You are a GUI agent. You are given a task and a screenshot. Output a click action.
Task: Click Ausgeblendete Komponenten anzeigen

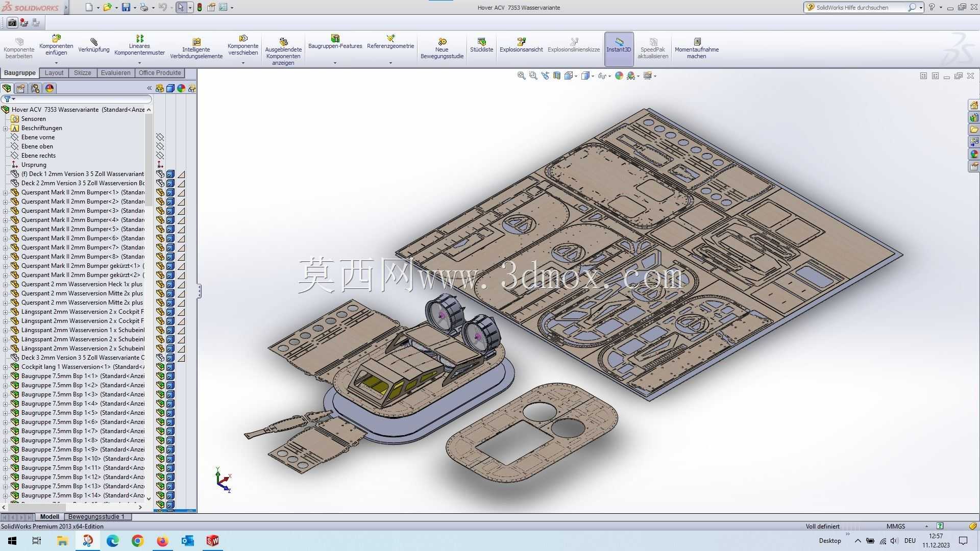click(283, 51)
